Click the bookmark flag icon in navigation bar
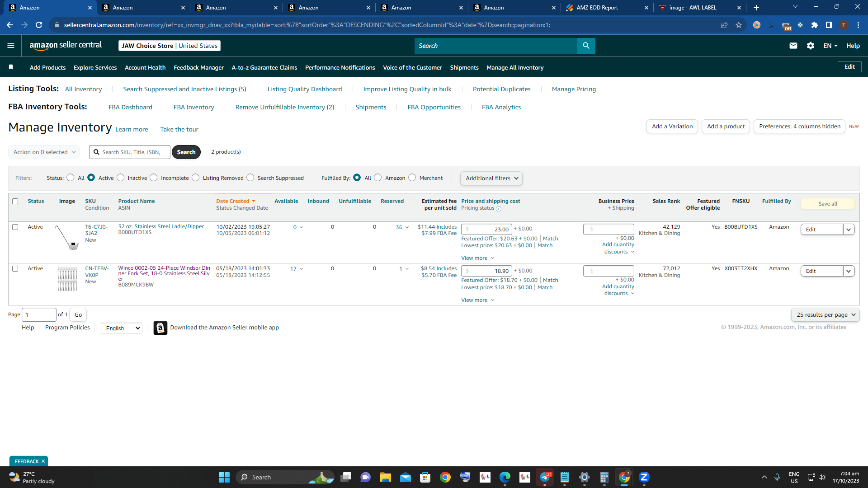868x488 pixels. point(11,67)
